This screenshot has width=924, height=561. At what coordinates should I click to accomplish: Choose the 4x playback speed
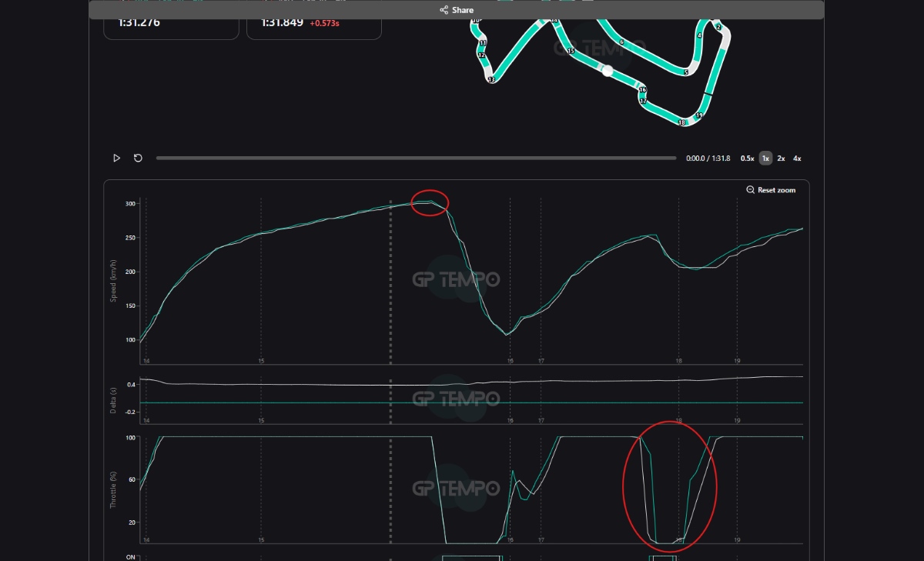pyautogui.click(x=797, y=159)
